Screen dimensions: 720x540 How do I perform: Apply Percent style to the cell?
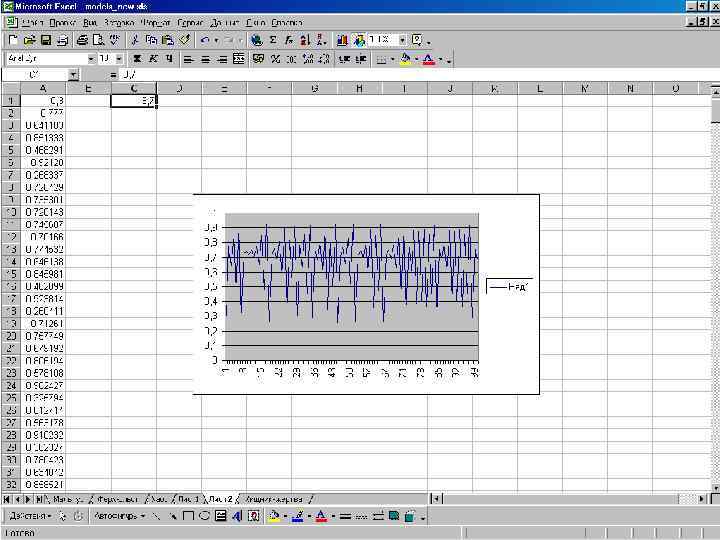pos(274,59)
